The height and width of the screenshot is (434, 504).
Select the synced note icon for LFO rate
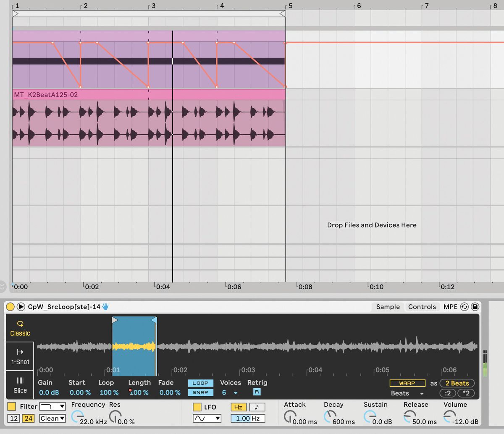(x=257, y=407)
